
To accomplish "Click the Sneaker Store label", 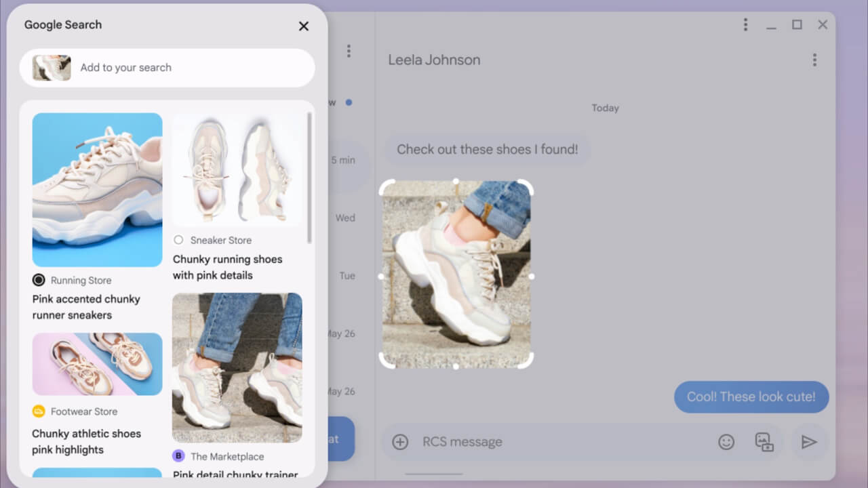I will (220, 240).
